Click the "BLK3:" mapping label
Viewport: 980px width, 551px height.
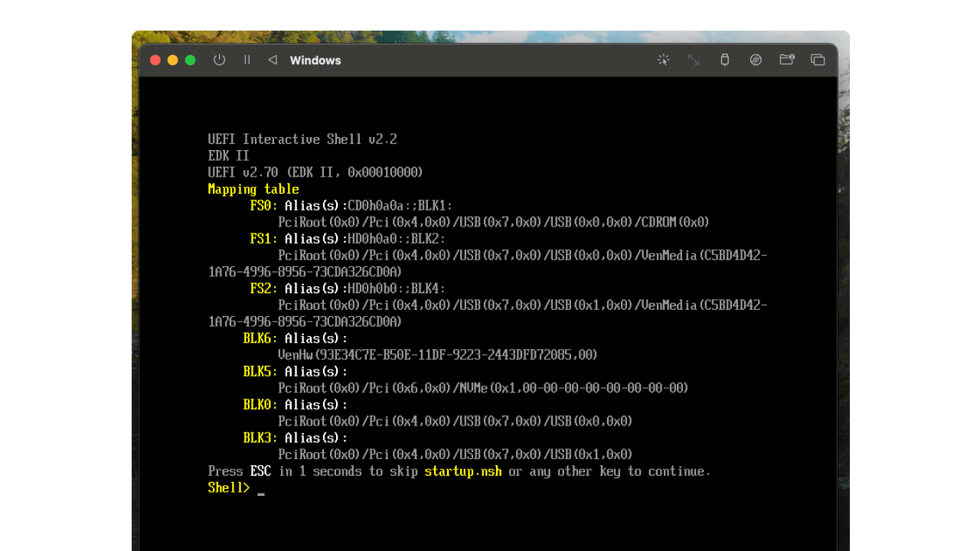(260, 438)
